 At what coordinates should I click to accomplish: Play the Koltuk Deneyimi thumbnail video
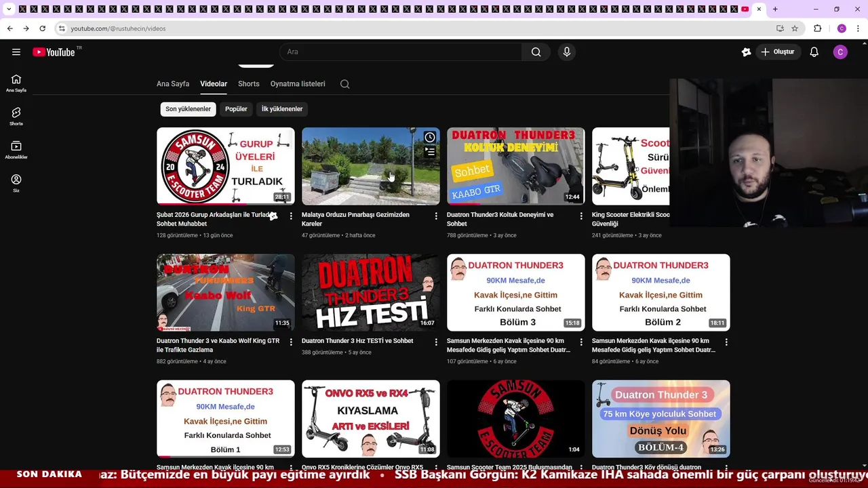(x=516, y=166)
